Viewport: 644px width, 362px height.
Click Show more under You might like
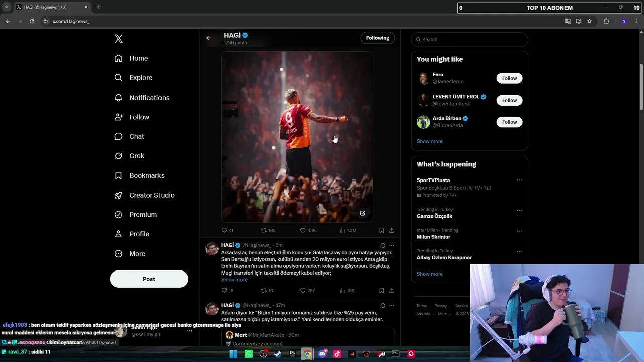pyautogui.click(x=430, y=141)
